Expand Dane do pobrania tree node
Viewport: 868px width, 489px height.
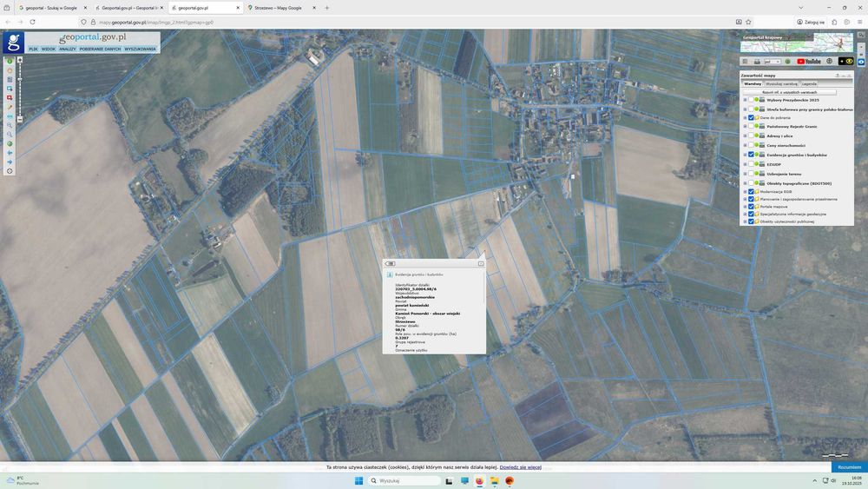click(745, 118)
